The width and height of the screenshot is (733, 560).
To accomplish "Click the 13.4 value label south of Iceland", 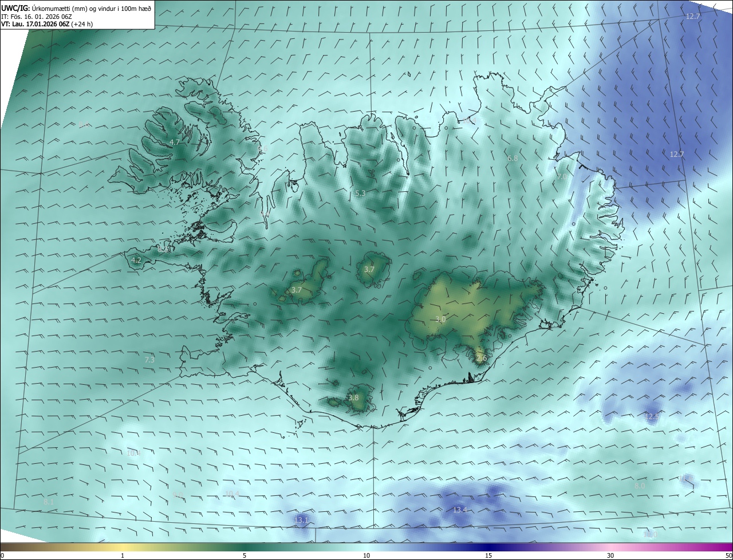I will pos(460,510).
